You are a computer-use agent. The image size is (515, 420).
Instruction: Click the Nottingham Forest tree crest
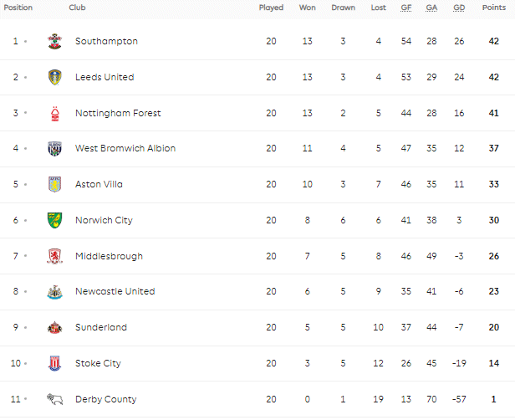click(x=55, y=114)
